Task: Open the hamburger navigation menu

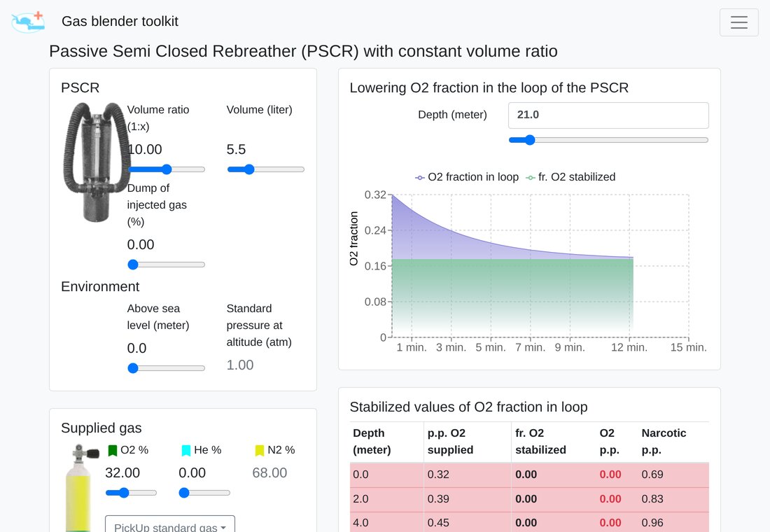Action: pos(738,22)
